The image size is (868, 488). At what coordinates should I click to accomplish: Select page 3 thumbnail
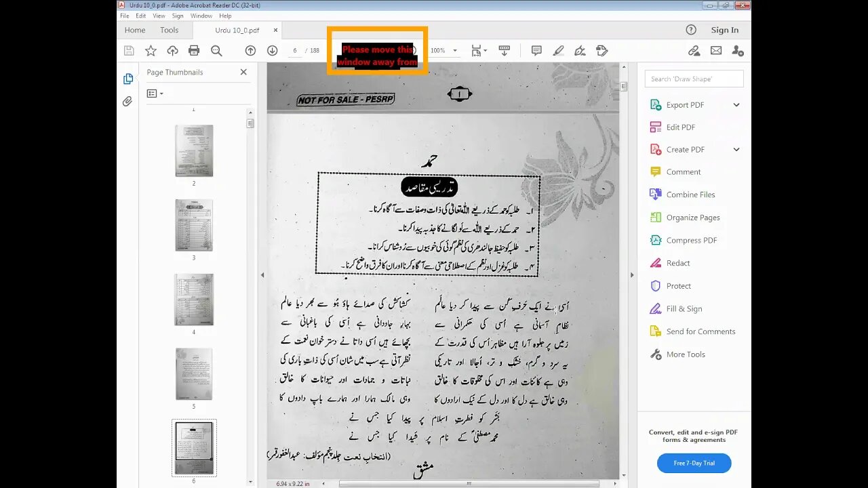point(194,225)
